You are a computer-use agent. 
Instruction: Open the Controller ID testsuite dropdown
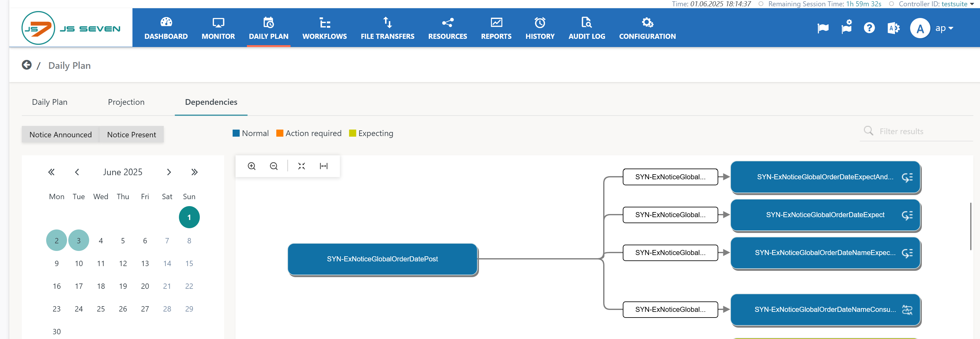[957, 4]
